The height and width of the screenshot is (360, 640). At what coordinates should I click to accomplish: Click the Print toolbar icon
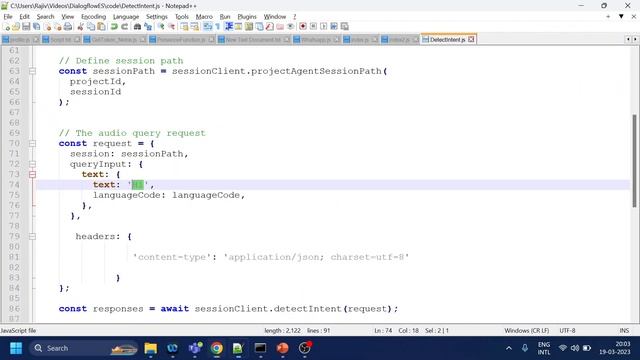(68, 27)
